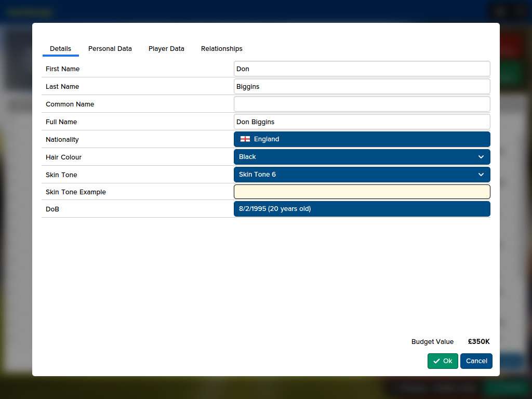Switch to the Personal Data tab

[110, 48]
